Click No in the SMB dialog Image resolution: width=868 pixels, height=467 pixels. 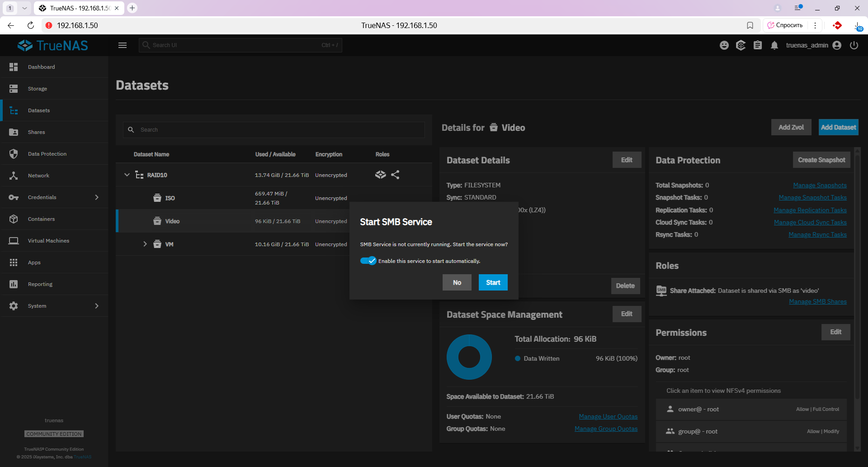457,282
